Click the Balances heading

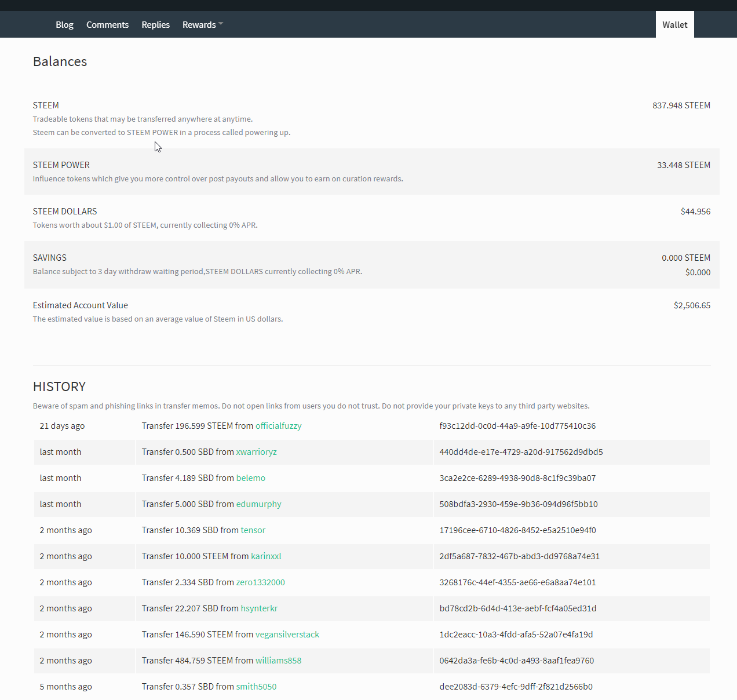coord(60,61)
